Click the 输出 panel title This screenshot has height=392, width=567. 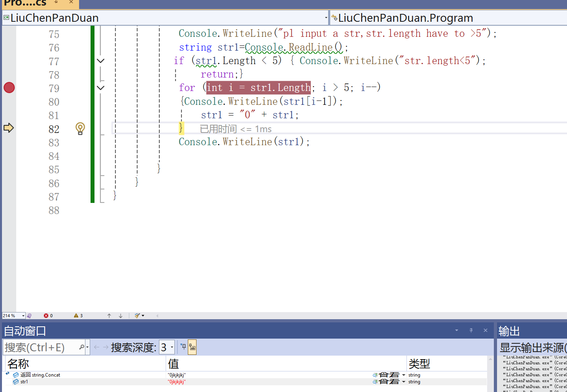point(509,331)
